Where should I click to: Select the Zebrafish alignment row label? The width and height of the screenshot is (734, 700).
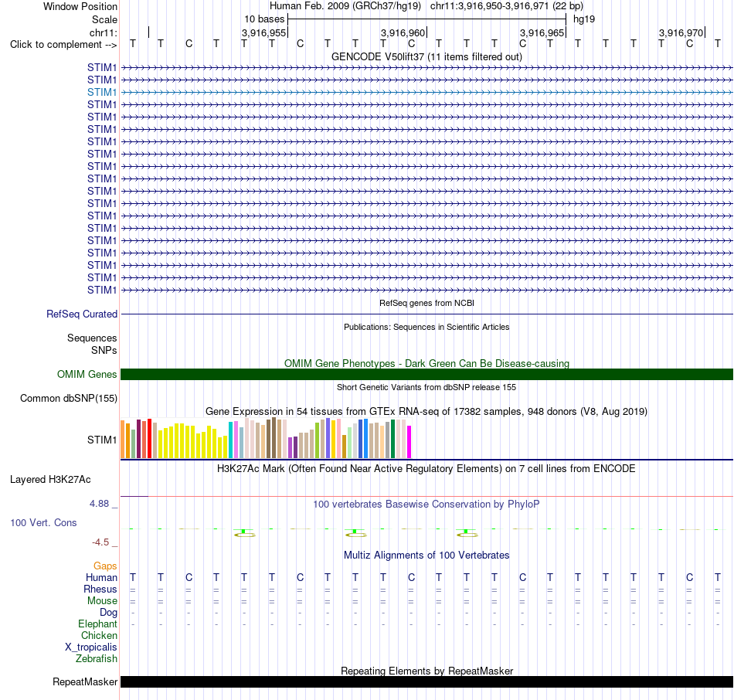click(97, 658)
